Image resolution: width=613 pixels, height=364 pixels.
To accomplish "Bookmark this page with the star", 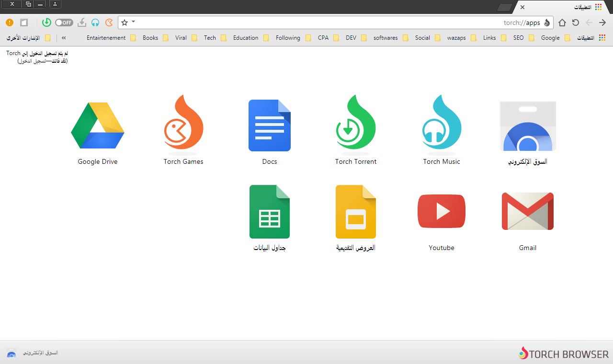I will [125, 23].
